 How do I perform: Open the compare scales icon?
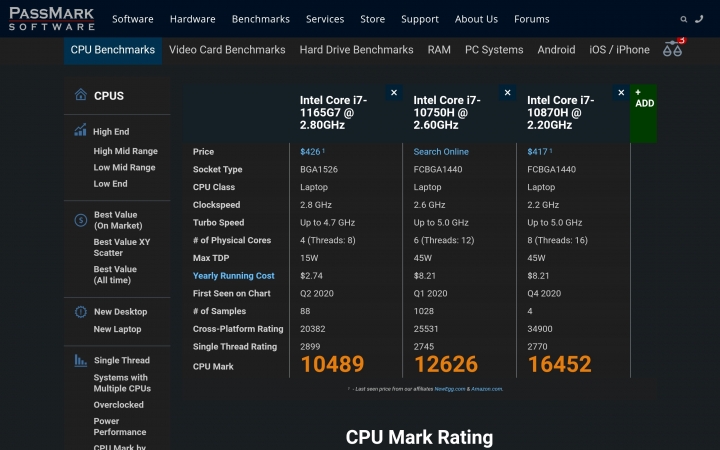point(673,48)
